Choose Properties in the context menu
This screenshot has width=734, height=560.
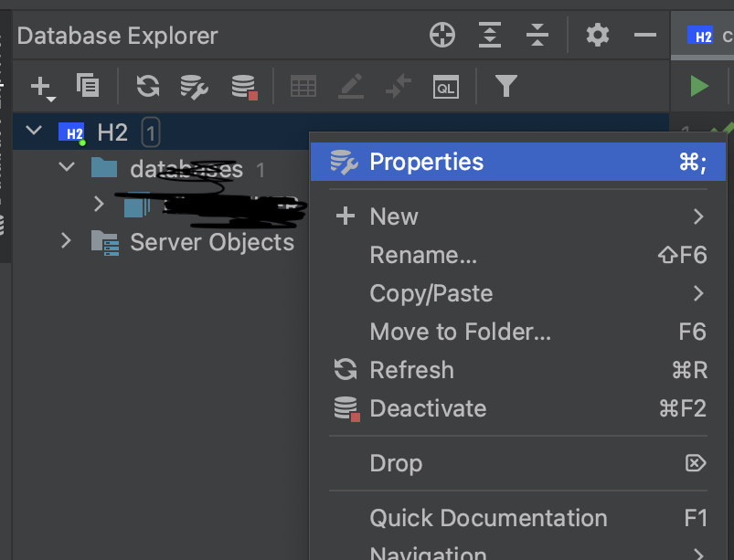pos(518,162)
